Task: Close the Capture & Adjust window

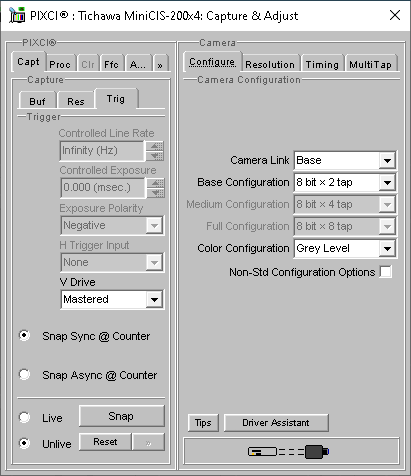Action: [x=395, y=15]
